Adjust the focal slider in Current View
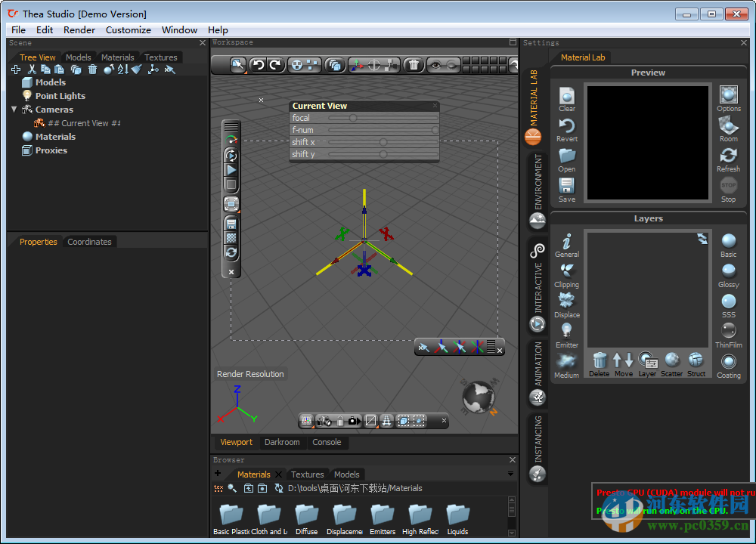The image size is (756, 544). point(352,117)
